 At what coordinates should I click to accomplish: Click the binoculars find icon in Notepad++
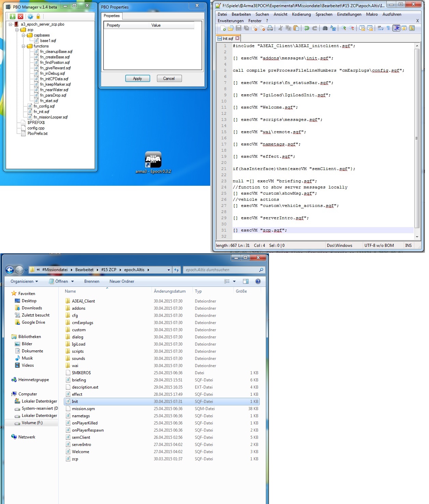tap(325, 28)
